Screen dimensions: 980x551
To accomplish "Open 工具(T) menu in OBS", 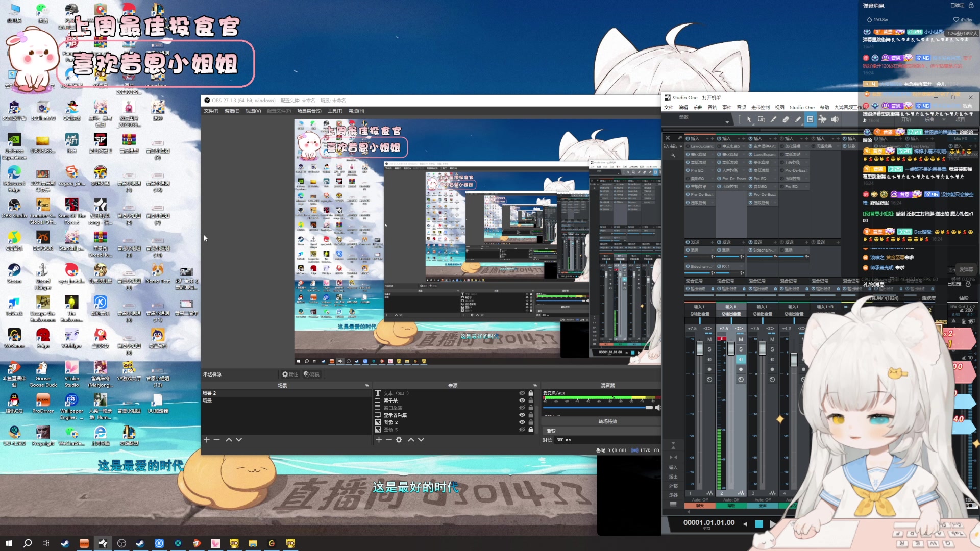I will coord(335,111).
